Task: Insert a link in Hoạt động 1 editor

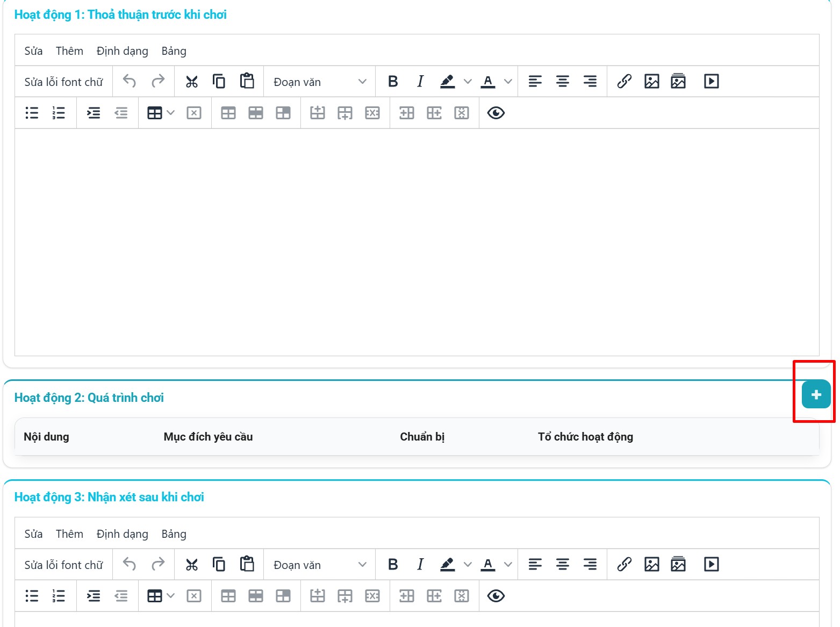Action: point(624,82)
